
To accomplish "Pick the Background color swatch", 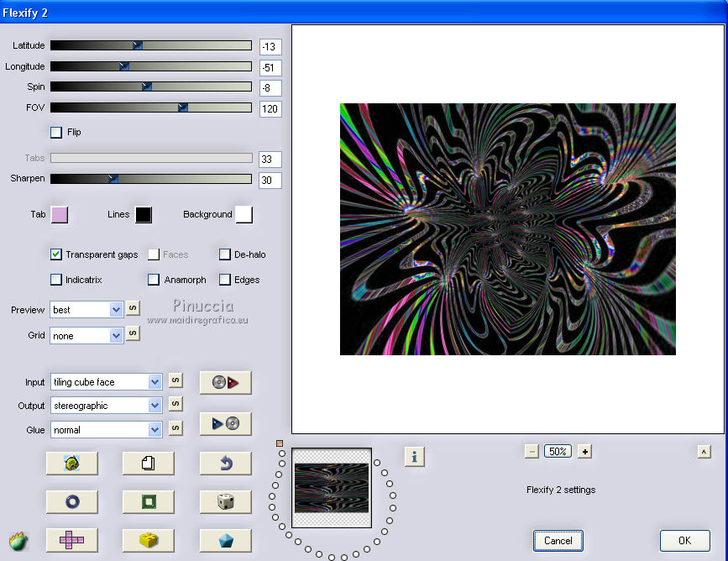I will [244, 214].
